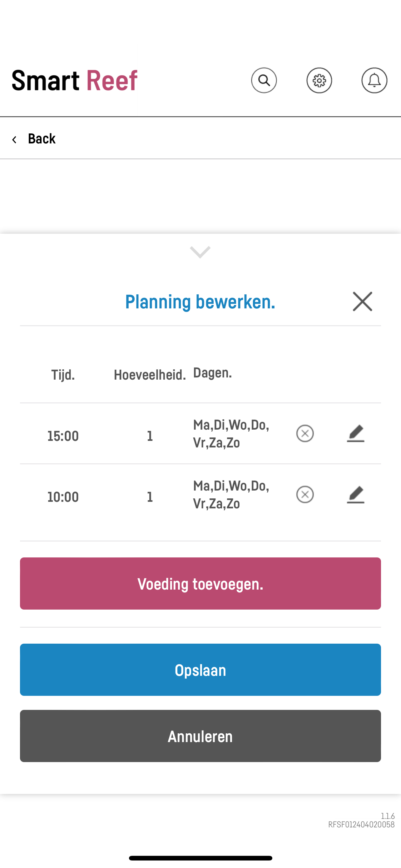Cancel changes with Annuleren
This screenshot has width=401, height=868.
[x=200, y=736]
